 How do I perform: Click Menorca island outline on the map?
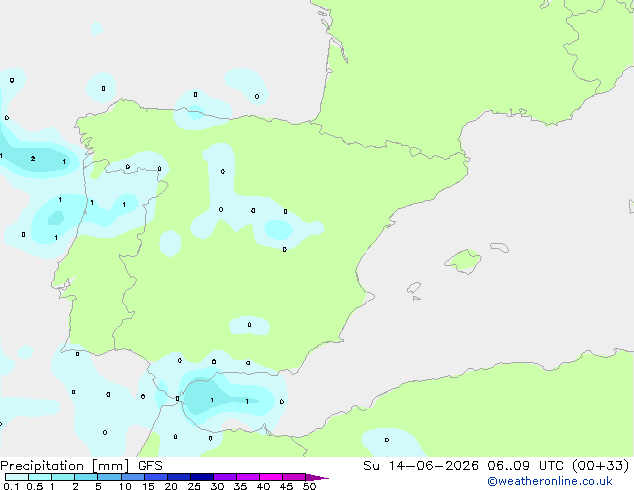pyautogui.click(x=499, y=247)
